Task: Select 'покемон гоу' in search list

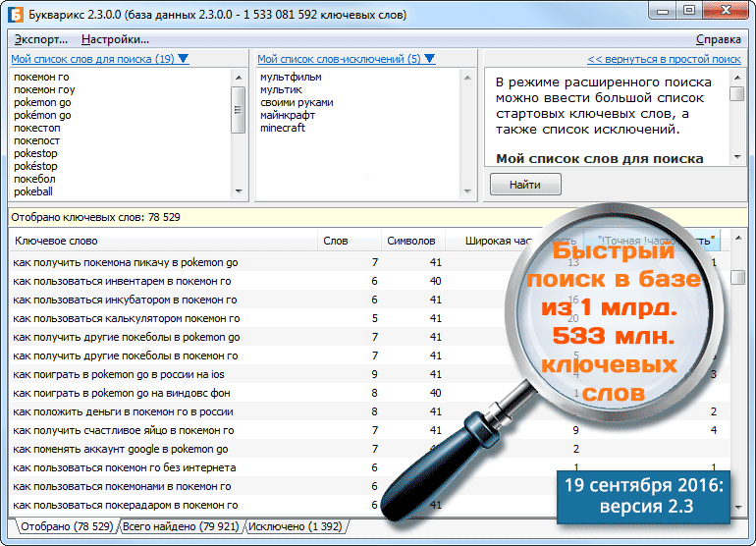Action: point(44,89)
